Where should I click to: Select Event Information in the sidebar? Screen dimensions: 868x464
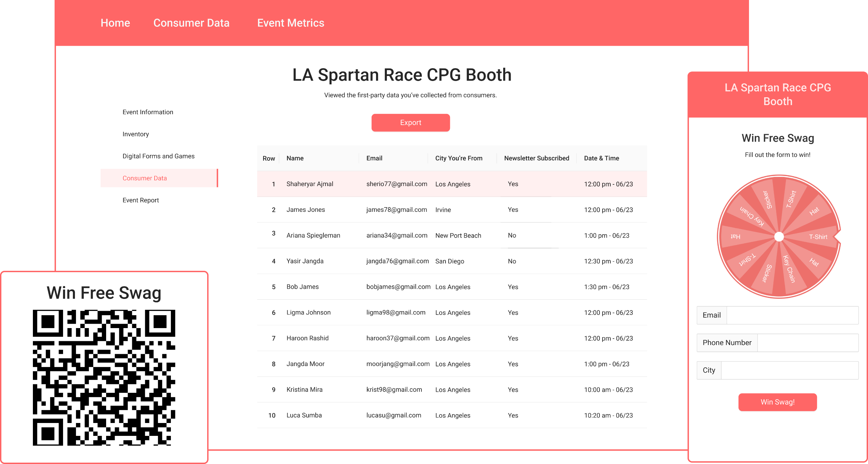click(x=148, y=112)
